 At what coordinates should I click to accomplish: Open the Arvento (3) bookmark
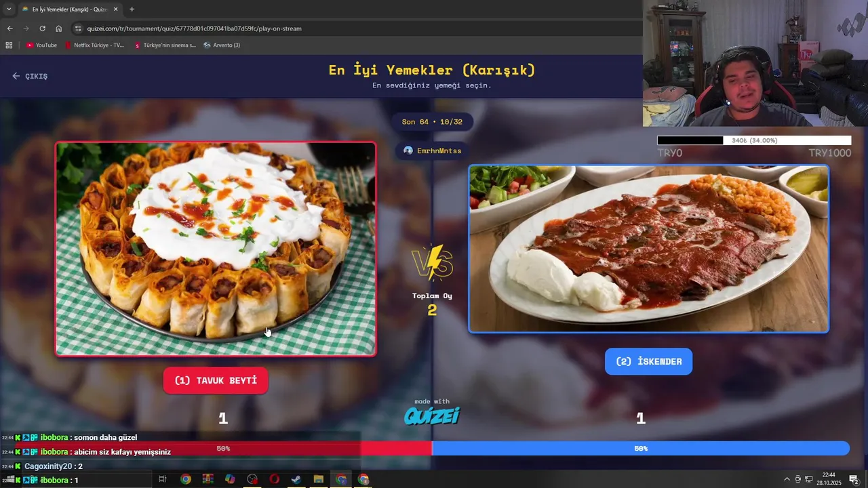[222, 45]
